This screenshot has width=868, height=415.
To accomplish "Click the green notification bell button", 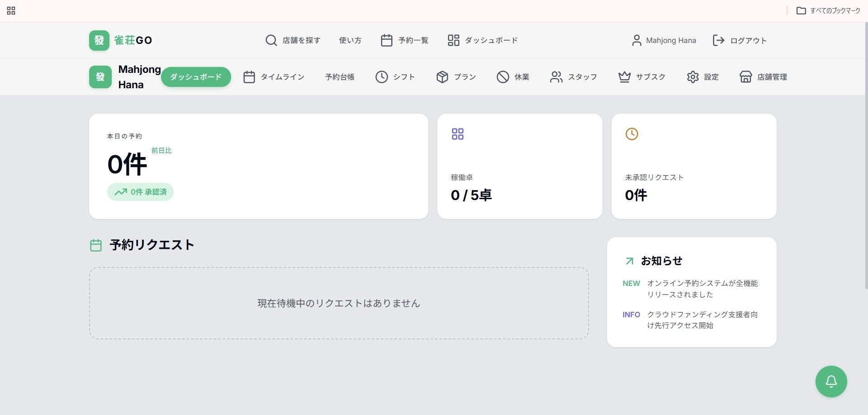I will pyautogui.click(x=831, y=382).
